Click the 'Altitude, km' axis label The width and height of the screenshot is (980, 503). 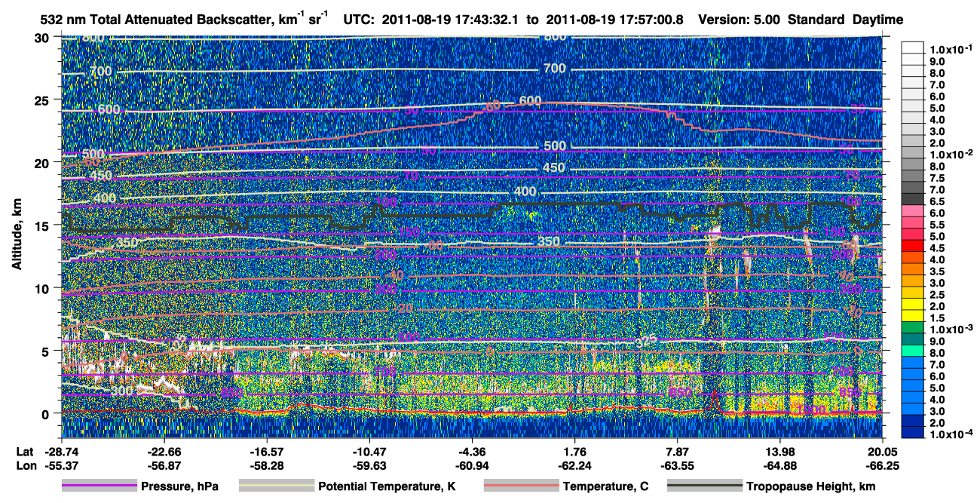pos(16,236)
